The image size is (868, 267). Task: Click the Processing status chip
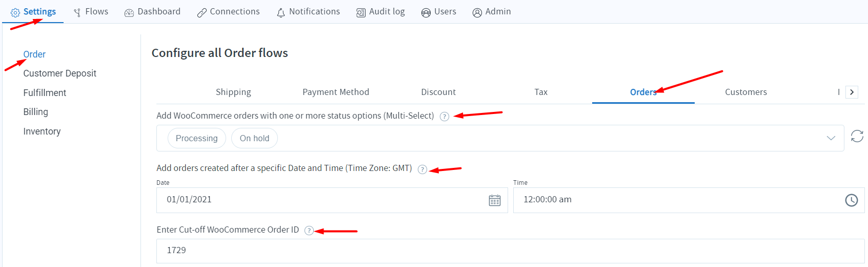(x=197, y=138)
